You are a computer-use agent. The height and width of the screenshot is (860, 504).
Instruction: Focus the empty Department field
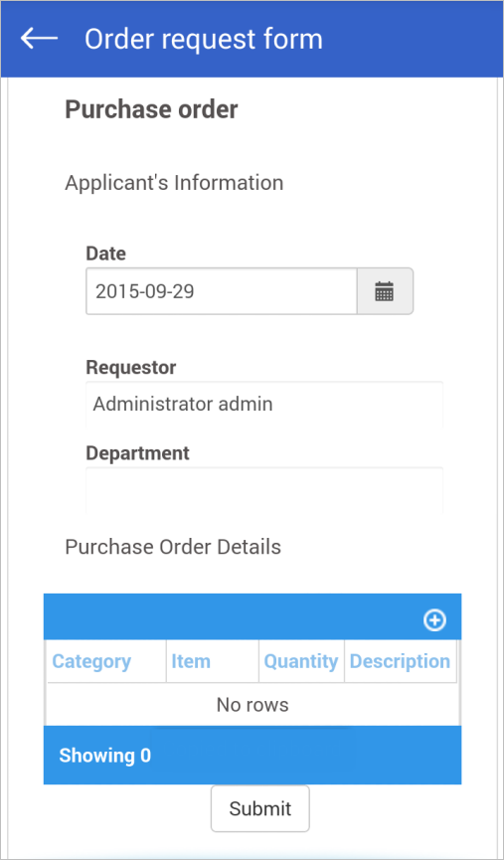click(264, 490)
